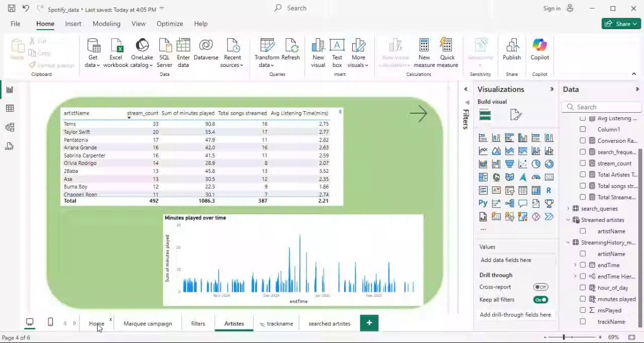Insert a New visual
Screen dimensions: 644x343
(318, 53)
